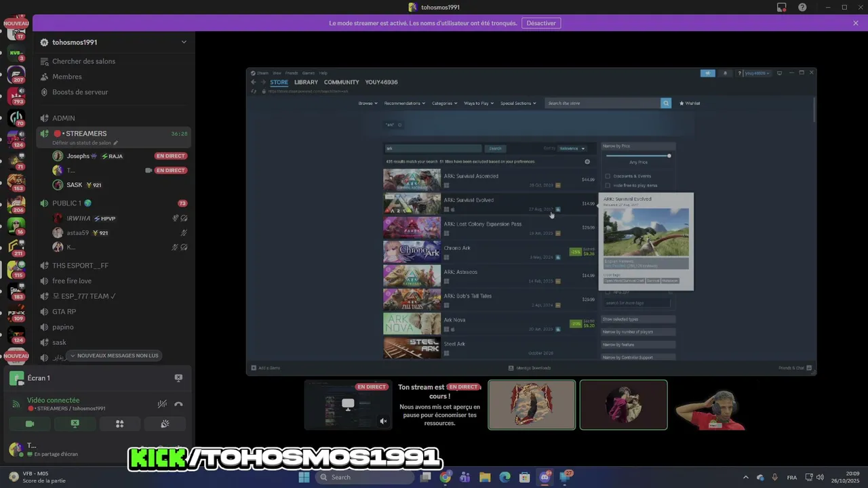Check Hide free to play items
The image size is (868, 488).
pyautogui.click(x=608, y=185)
